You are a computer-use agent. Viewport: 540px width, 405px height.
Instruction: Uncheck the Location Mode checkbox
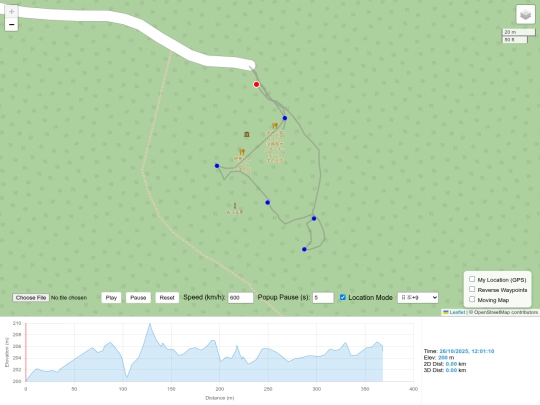point(343,297)
